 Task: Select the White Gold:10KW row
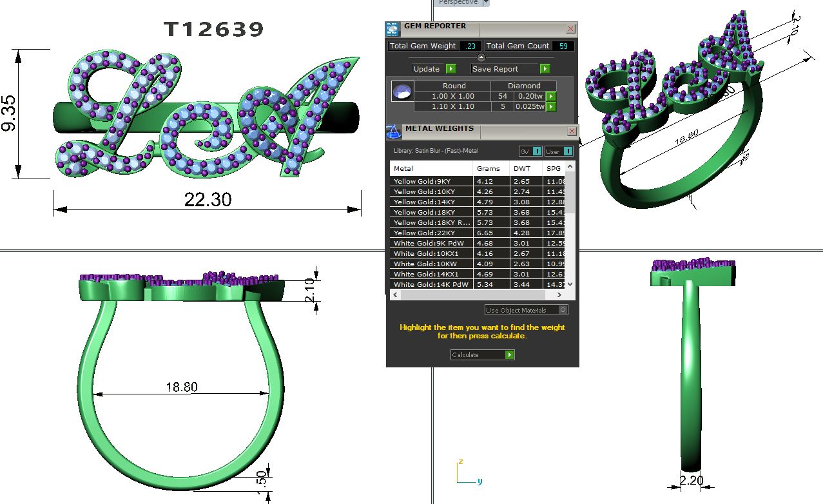point(433,264)
